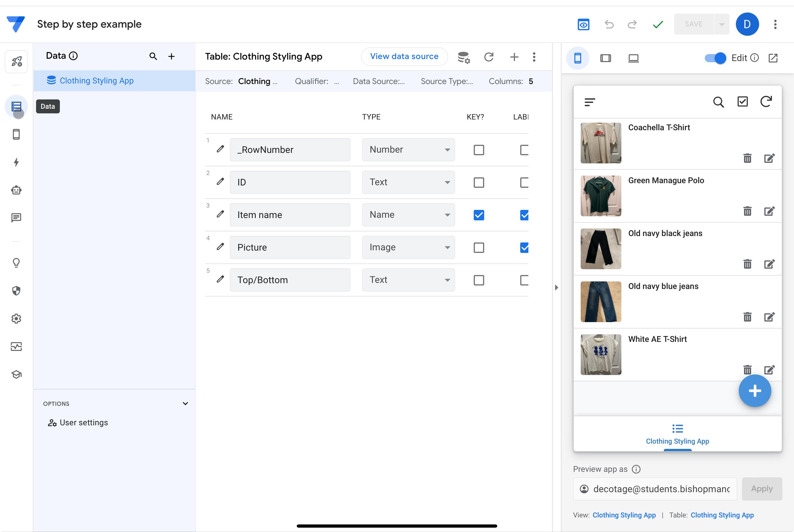Open the Chat apps message icon
This screenshot has width=794, height=532.
16,218
